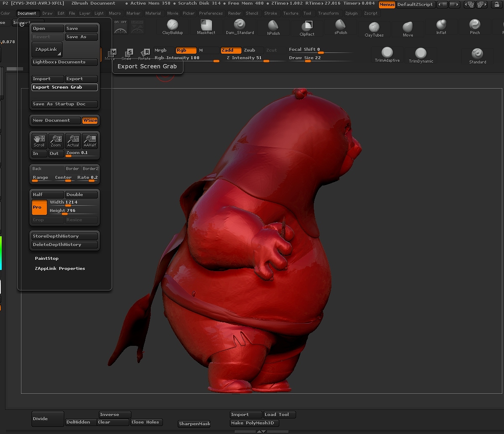Toggle the Rgb paint mode
The width and height of the screenshot is (504, 434).
tap(186, 50)
